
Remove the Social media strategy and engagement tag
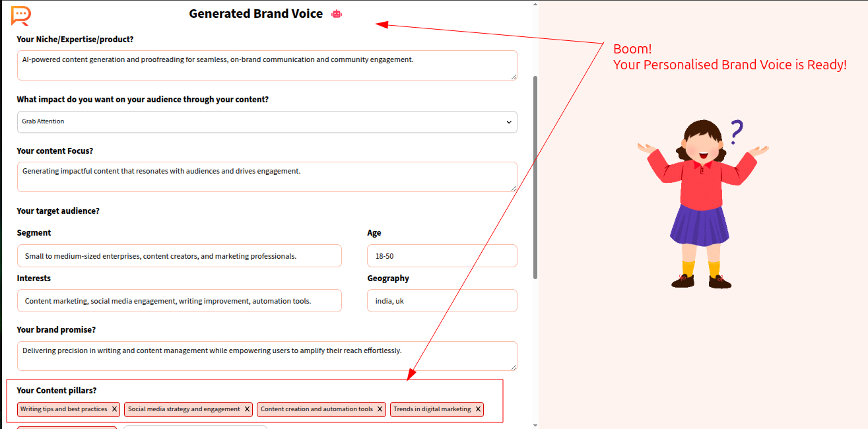pos(248,409)
